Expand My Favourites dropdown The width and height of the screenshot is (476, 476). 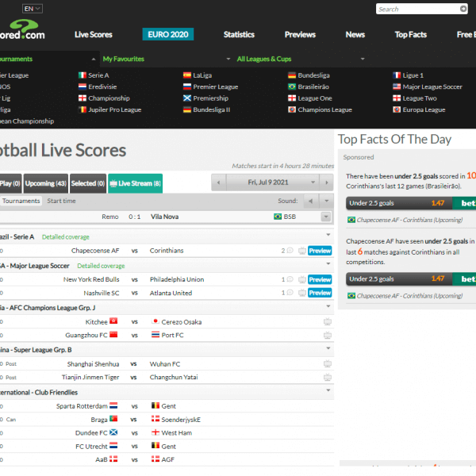click(x=228, y=59)
